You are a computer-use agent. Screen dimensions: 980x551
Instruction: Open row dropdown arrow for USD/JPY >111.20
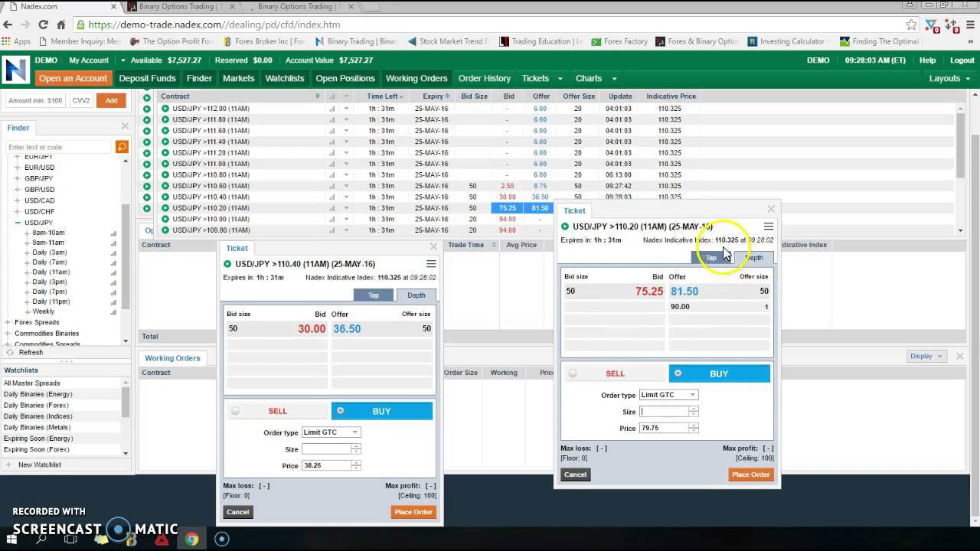[346, 153]
